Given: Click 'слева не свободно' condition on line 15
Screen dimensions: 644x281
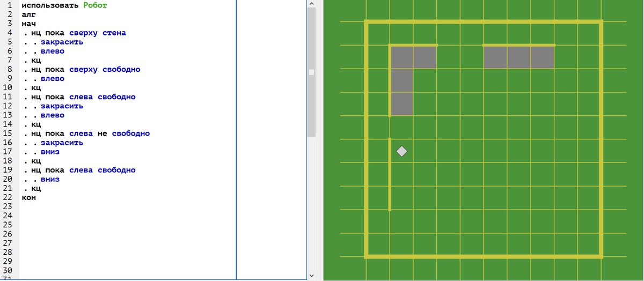Looking at the screenshot, I should pyautogui.click(x=109, y=134).
